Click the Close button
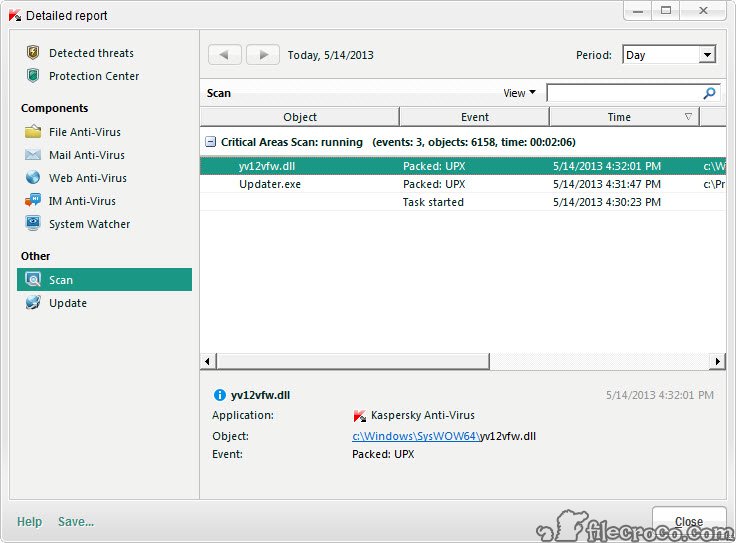Screen dimensions: 736x543 (689, 521)
